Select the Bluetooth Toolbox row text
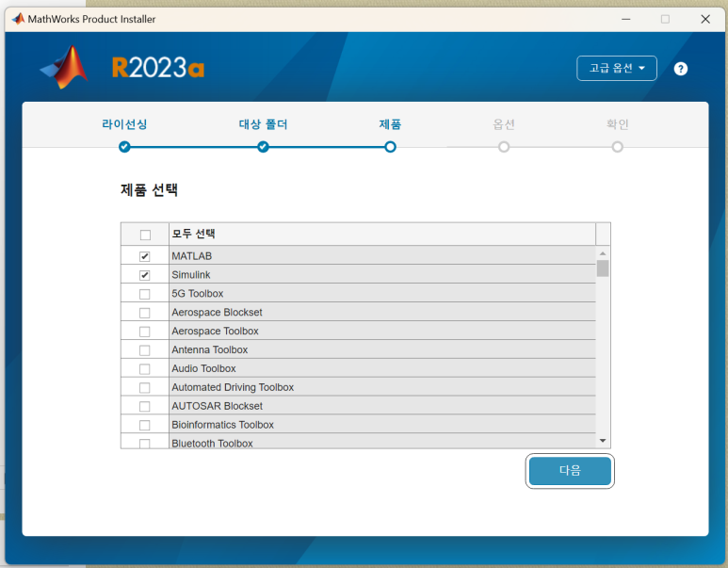Viewport: 728px width, 568px height. [212, 444]
